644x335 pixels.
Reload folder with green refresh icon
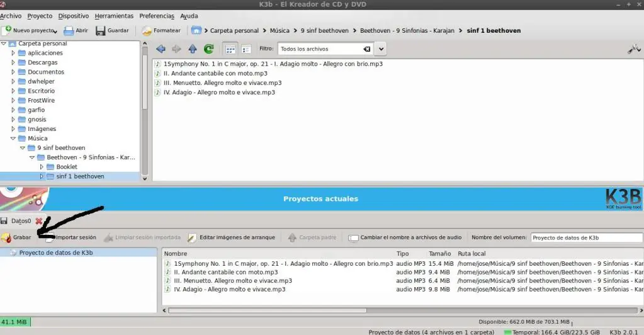208,49
